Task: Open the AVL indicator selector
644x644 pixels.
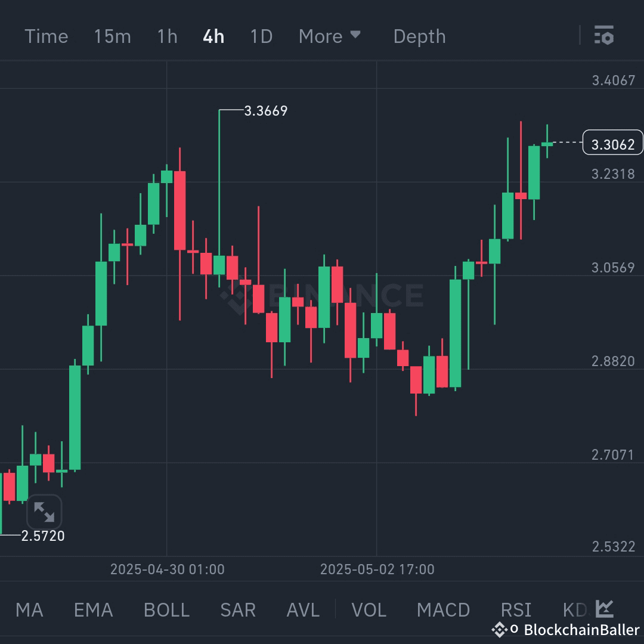Action: pos(302,610)
